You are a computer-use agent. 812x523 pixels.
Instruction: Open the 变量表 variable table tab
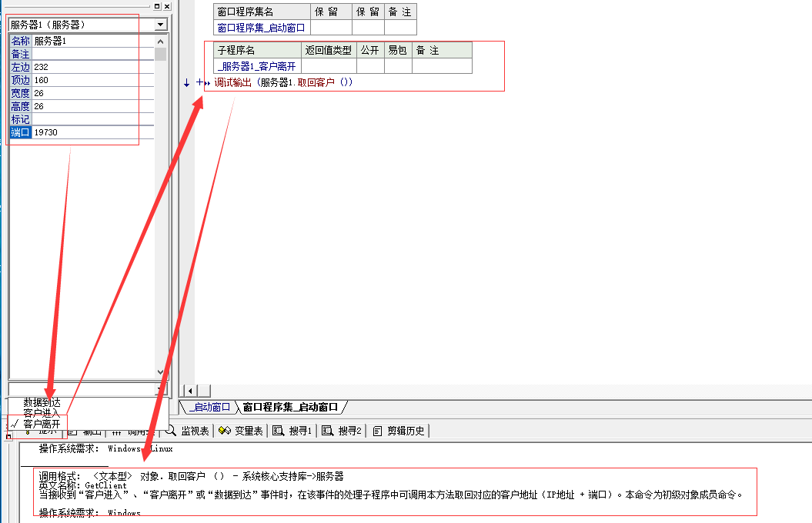[241, 431]
